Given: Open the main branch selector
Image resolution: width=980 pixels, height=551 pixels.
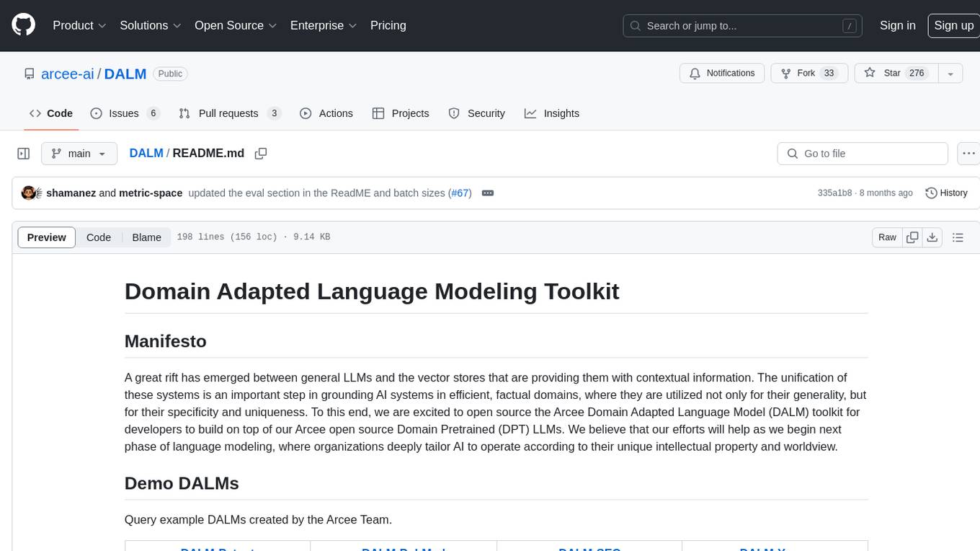Looking at the screenshot, I should (x=79, y=154).
